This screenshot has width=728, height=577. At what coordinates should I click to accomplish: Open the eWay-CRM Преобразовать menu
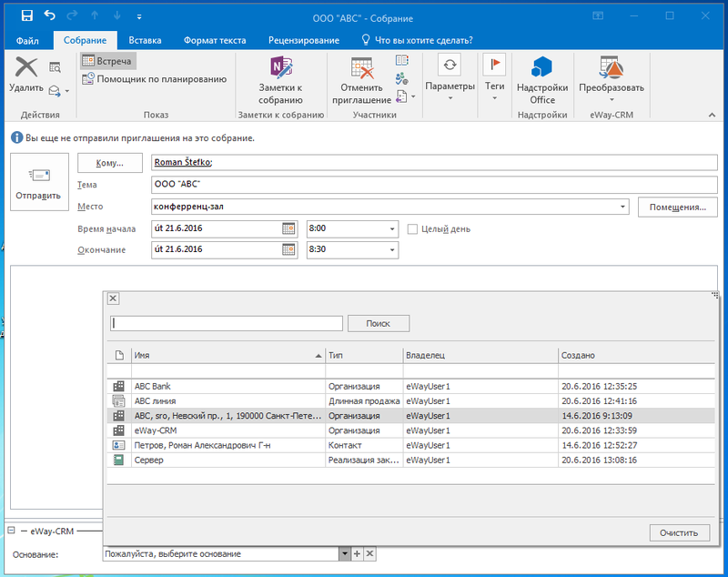click(612, 79)
